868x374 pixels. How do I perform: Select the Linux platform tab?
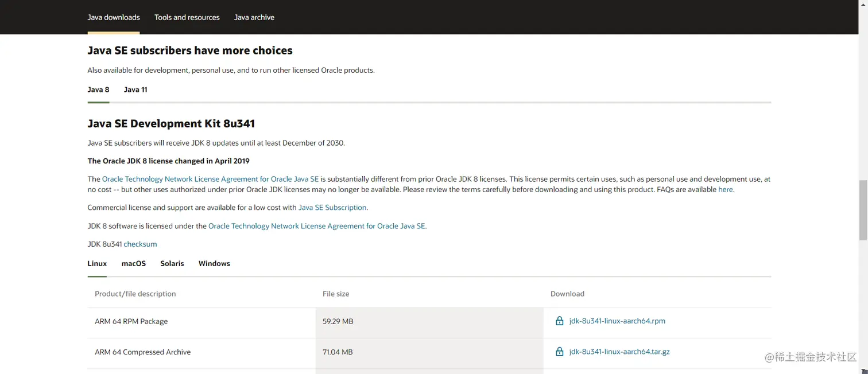(97, 263)
